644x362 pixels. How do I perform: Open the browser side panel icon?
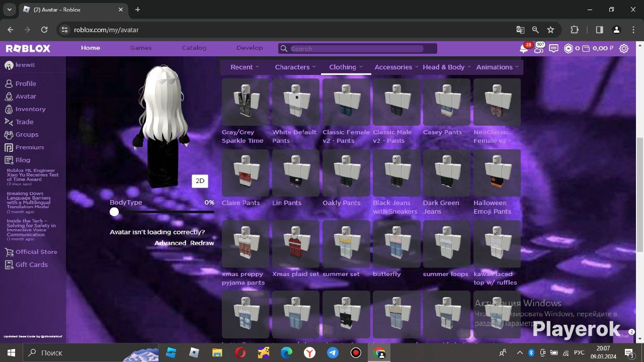(x=599, y=30)
